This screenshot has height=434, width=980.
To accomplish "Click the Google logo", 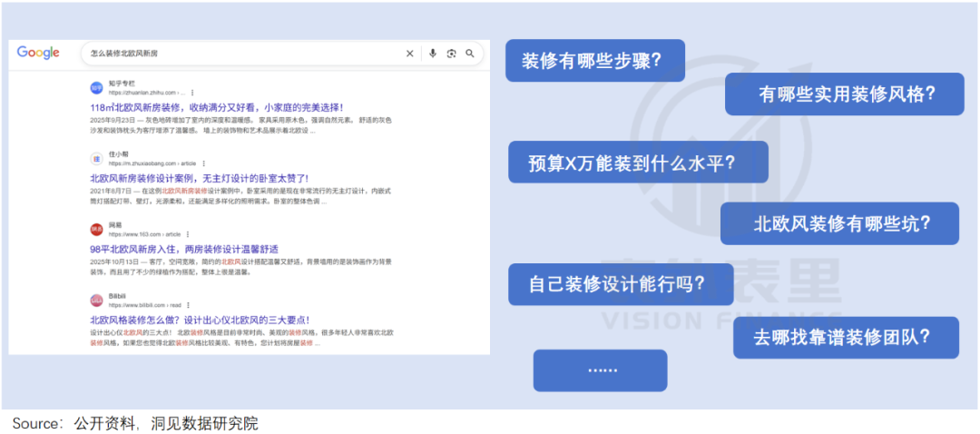I will pyautogui.click(x=38, y=54).
